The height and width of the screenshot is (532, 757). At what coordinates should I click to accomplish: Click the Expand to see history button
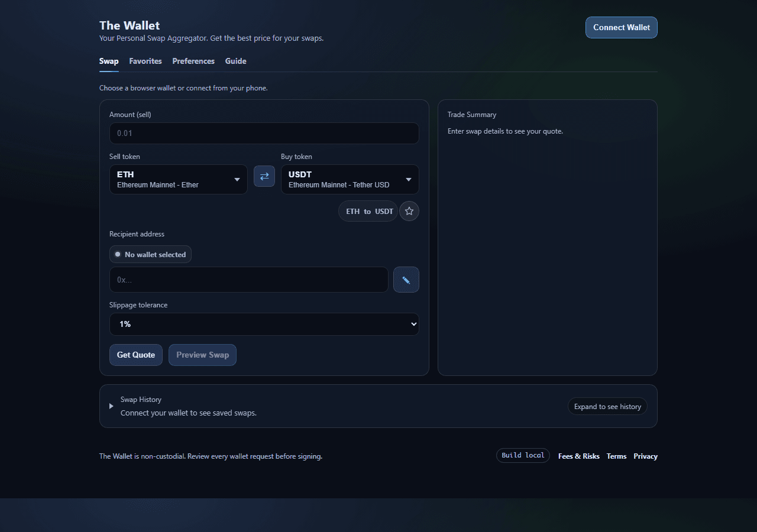(607, 406)
